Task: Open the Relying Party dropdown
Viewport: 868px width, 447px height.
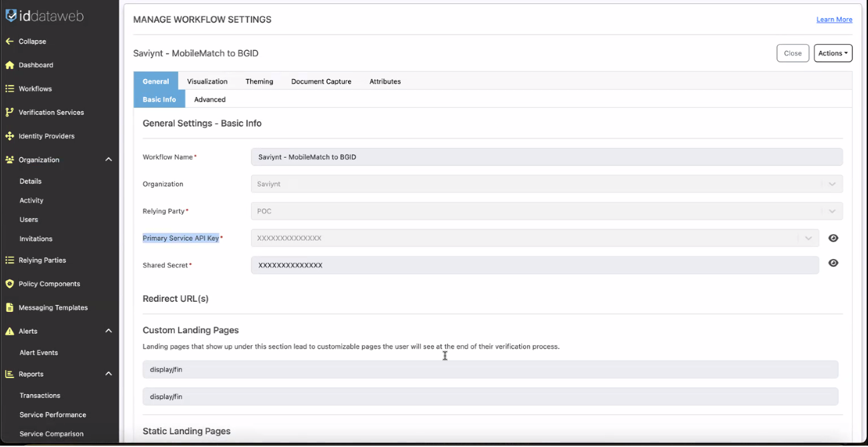Action: click(547, 211)
